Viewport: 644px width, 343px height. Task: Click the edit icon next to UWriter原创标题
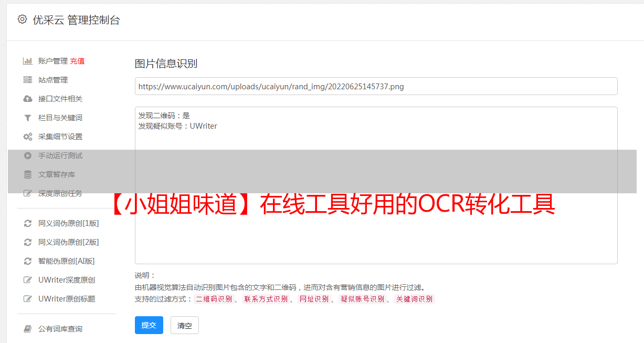(x=28, y=299)
